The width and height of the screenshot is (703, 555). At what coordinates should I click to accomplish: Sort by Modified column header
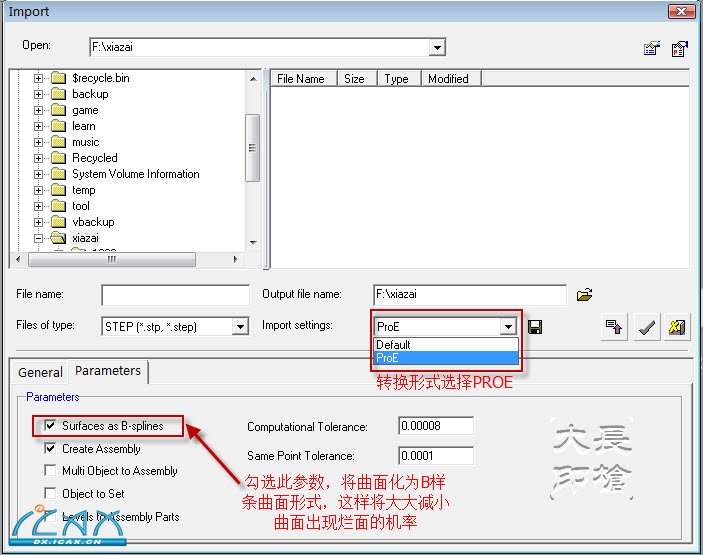[451, 78]
